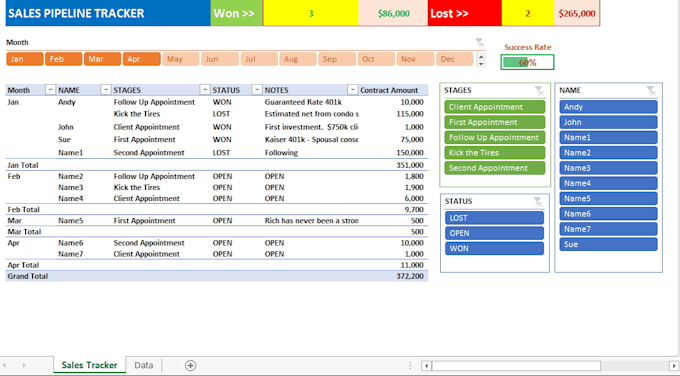Select the $86,000 won amount cell
The height and width of the screenshot is (376, 680).
[393, 13]
